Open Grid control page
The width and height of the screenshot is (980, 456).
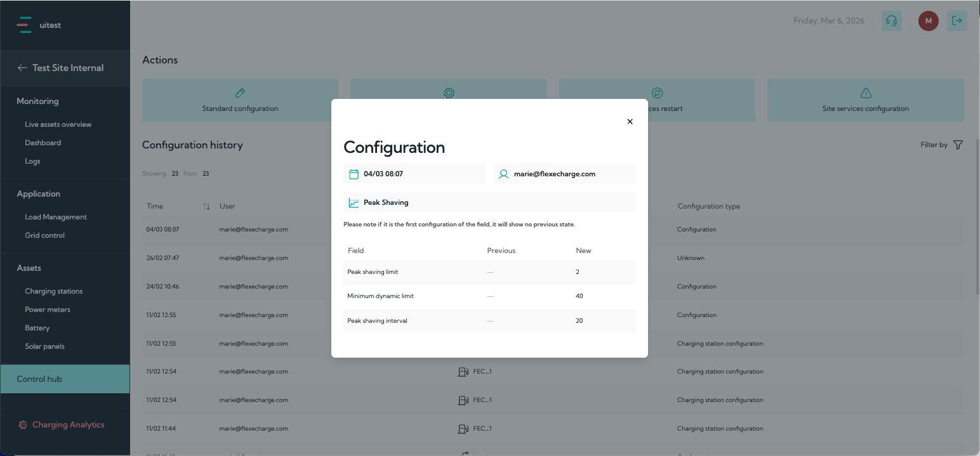tap(44, 235)
